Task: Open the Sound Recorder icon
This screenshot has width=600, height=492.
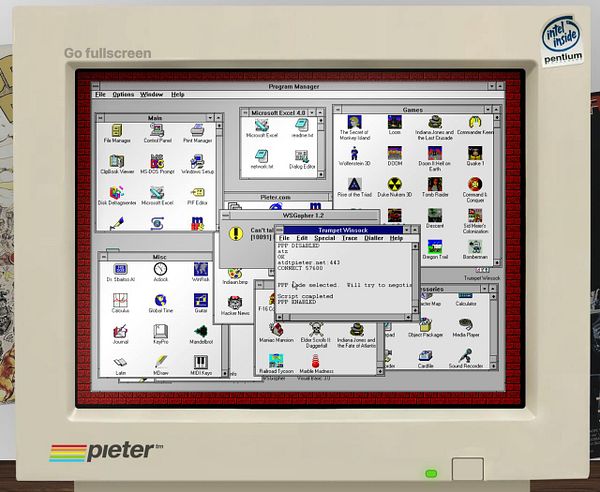Action: (x=466, y=356)
